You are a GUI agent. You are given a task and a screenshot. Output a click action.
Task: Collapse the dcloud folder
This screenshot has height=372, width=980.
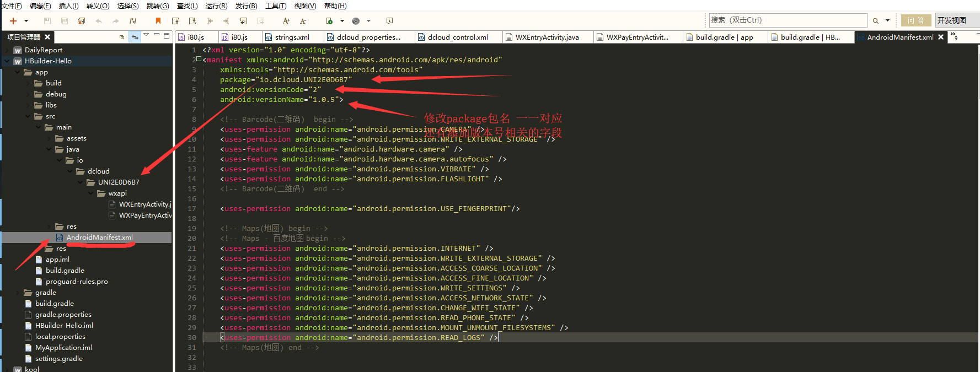point(70,171)
